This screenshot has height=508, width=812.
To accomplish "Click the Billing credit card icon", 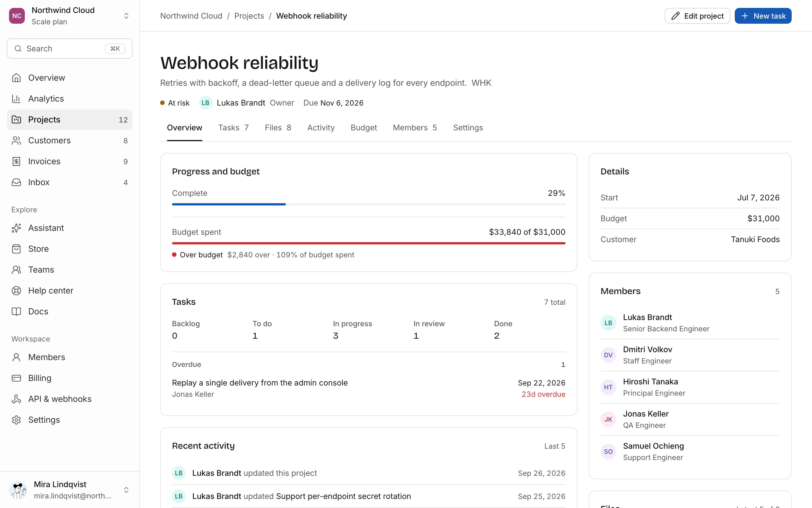I will tap(16, 378).
